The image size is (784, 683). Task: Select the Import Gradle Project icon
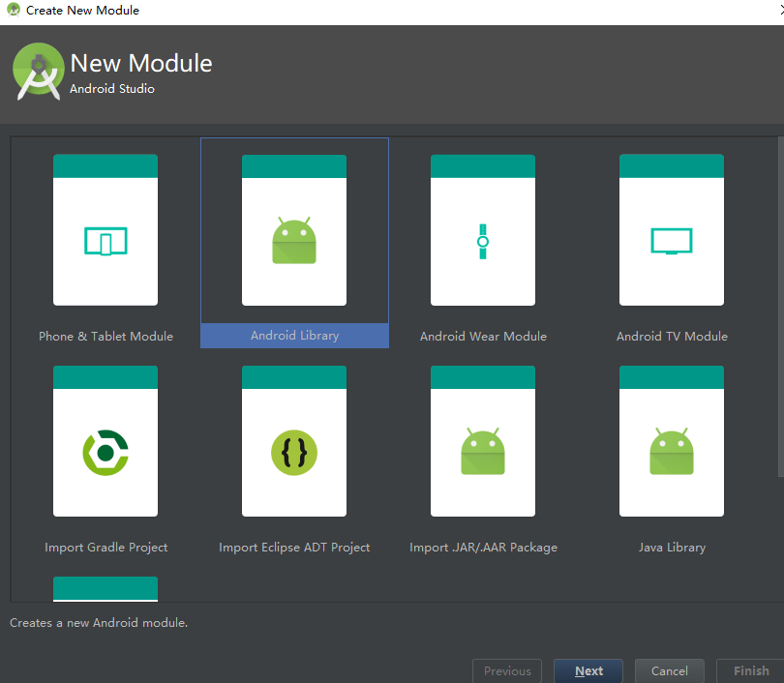(106, 453)
